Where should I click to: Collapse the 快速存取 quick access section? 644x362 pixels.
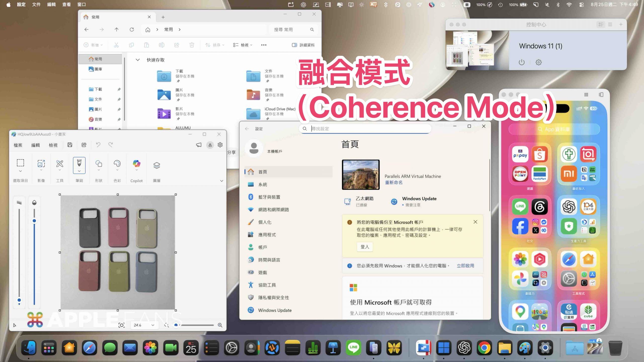tap(138, 60)
